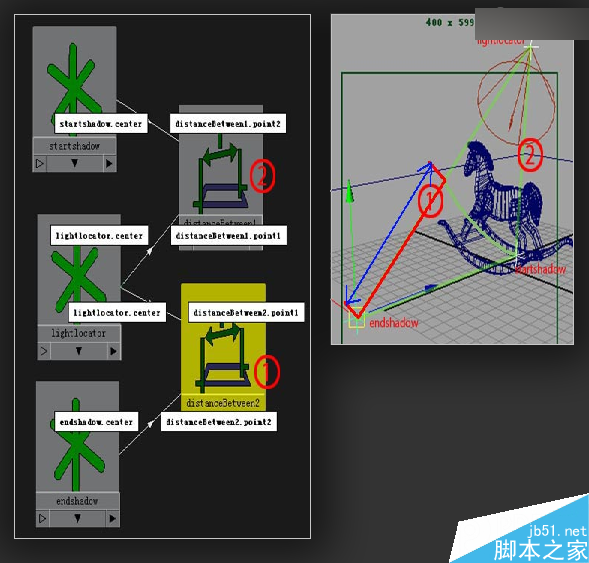Select the red spotlight cone circle

pos(516,102)
